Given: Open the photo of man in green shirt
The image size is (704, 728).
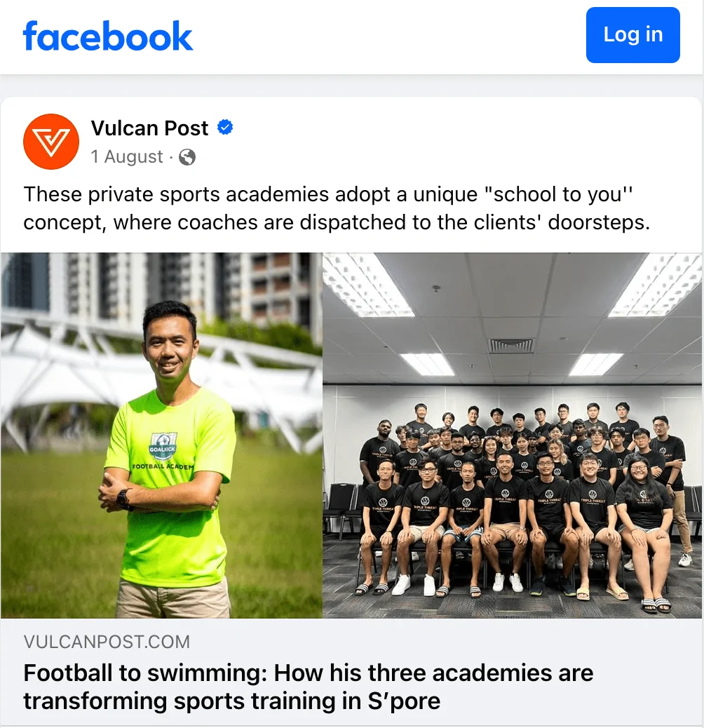Looking at the screenshot, I should [161, 435].
